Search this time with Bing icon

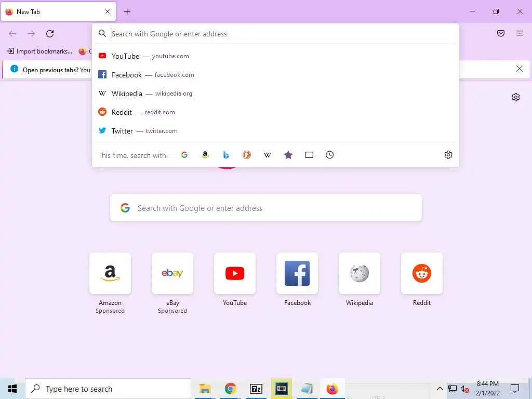pyautogui.click(x=225, y=155)
